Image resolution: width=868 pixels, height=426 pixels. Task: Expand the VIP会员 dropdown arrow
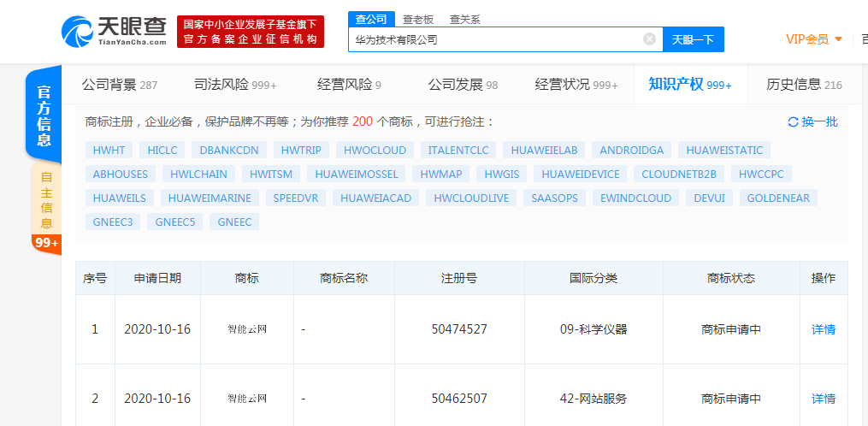(838, 39)
